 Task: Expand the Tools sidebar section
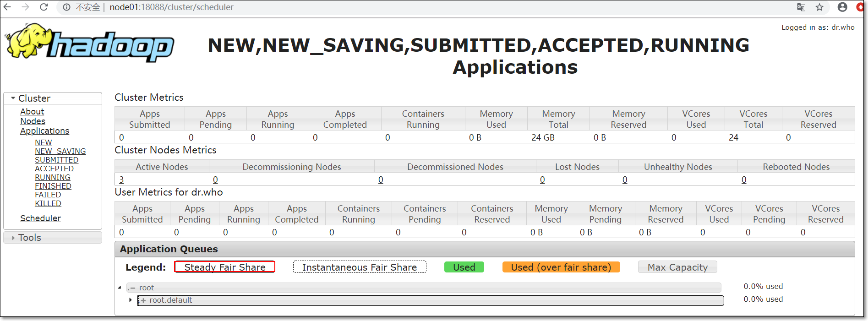pos(13,238)
